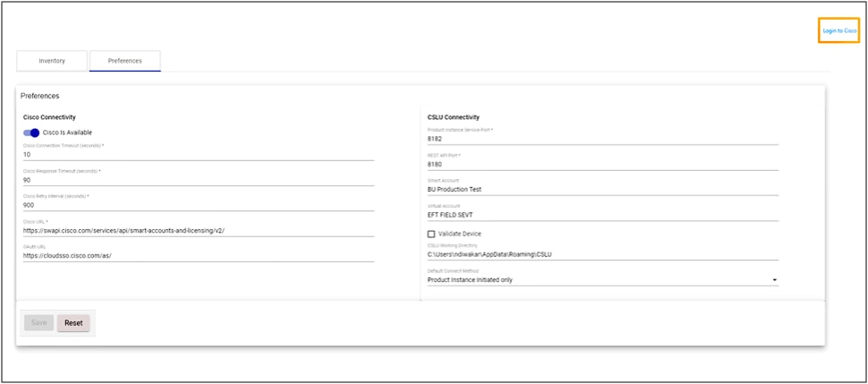Viewport: 868px width, 384px height.
Task: Click the Reset button
Action: (x=73, y=323)
